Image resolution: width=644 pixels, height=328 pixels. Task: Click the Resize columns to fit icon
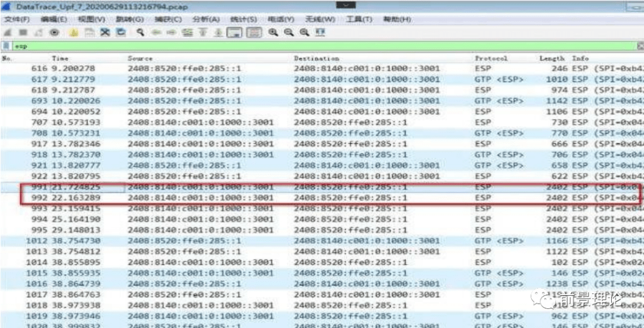[x=319, y=33]
